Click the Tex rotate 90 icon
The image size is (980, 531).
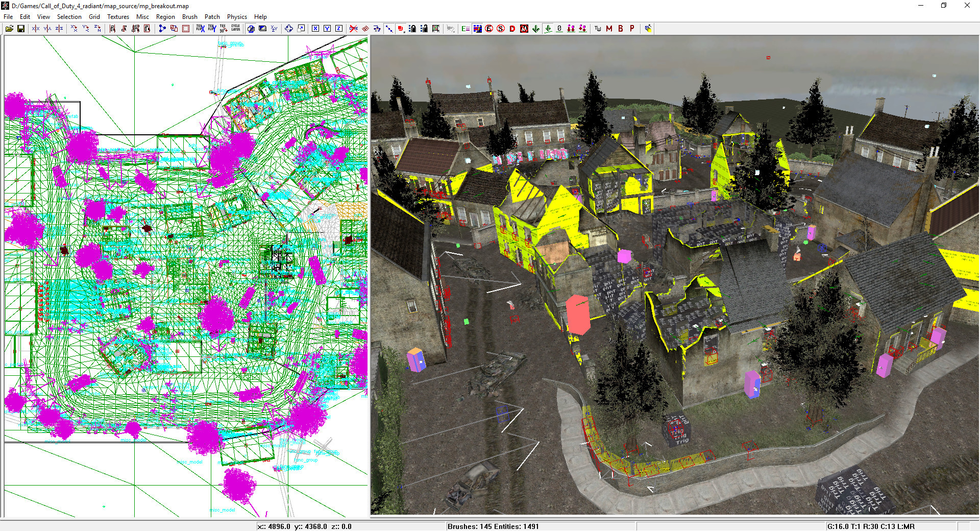click(224, 29)
